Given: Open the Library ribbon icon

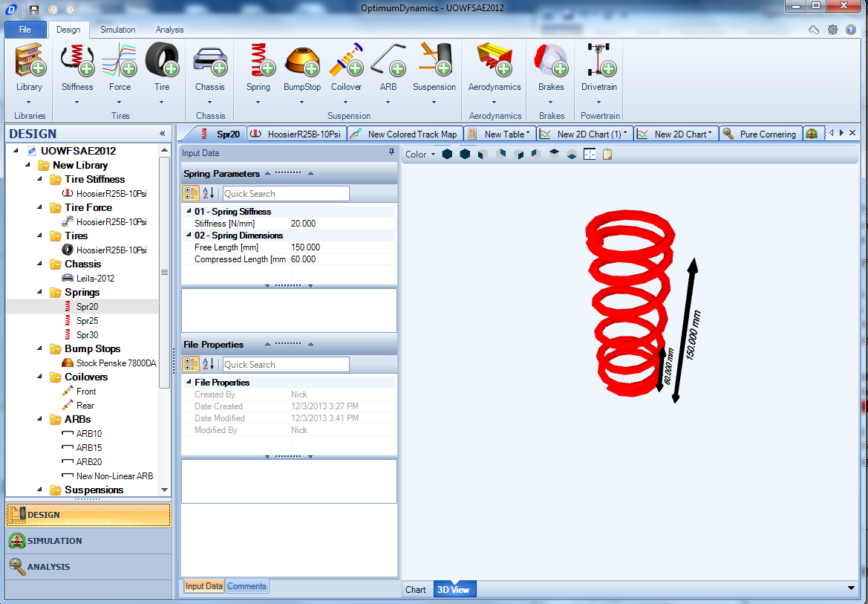Looking at the screenshot, I should [x=30, y=61].
